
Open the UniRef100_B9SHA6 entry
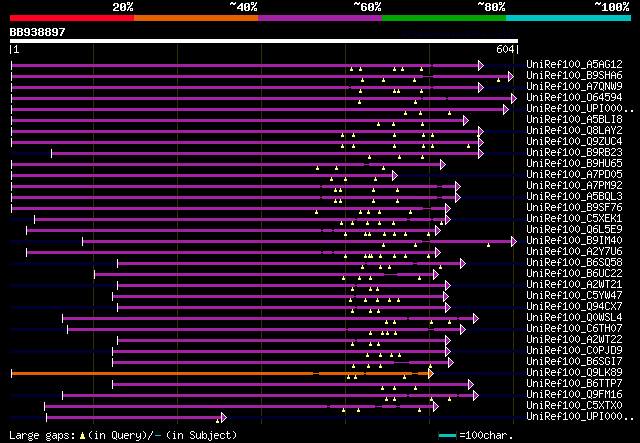pyautogui.click(x=574, y=75)
